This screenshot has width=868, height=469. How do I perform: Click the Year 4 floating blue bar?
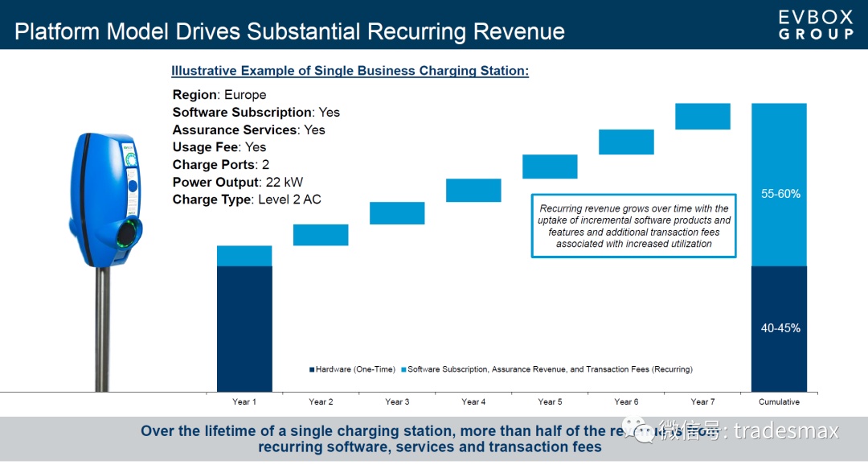coord(473,191)
